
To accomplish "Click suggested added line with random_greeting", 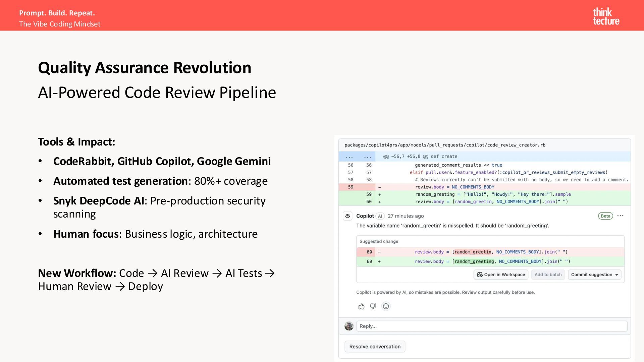I will tap(490, 261).
